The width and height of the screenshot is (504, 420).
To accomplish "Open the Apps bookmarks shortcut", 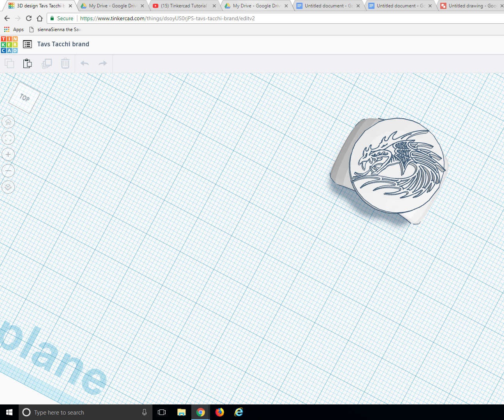I will click(x=14, y=30).
